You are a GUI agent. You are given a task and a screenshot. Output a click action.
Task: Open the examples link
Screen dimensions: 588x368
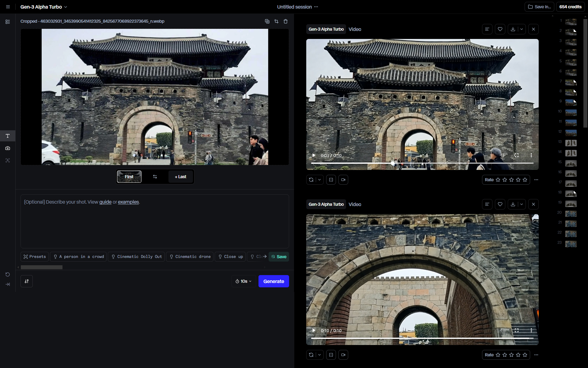coord(128,202)
